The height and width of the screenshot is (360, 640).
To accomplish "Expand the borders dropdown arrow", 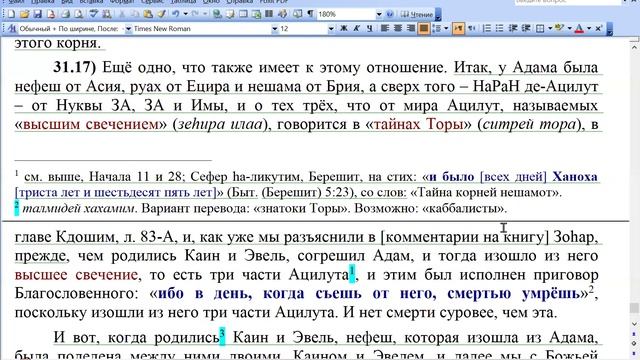I will click(550, 28).
